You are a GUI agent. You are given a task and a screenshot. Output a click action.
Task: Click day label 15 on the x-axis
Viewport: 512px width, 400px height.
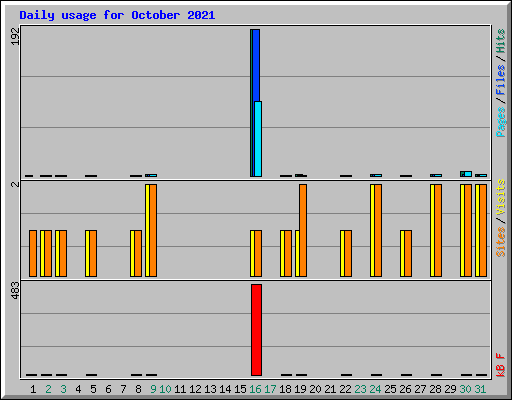click(240, 389)
